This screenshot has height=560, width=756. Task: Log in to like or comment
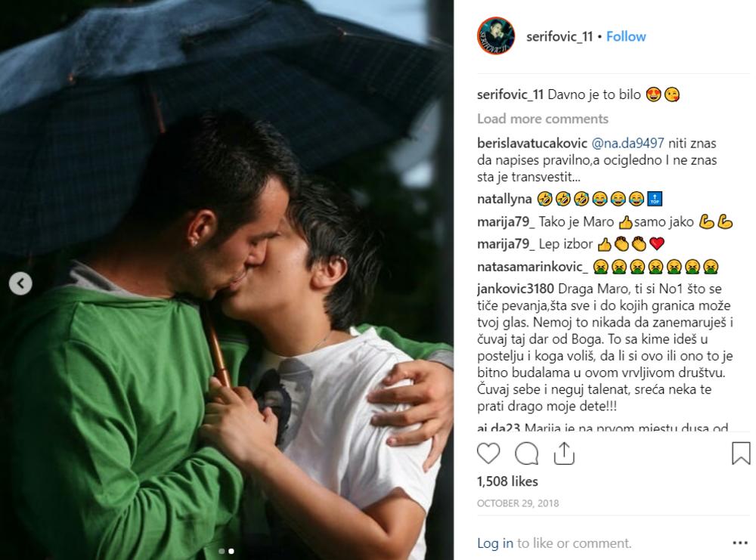click(495, 543)
